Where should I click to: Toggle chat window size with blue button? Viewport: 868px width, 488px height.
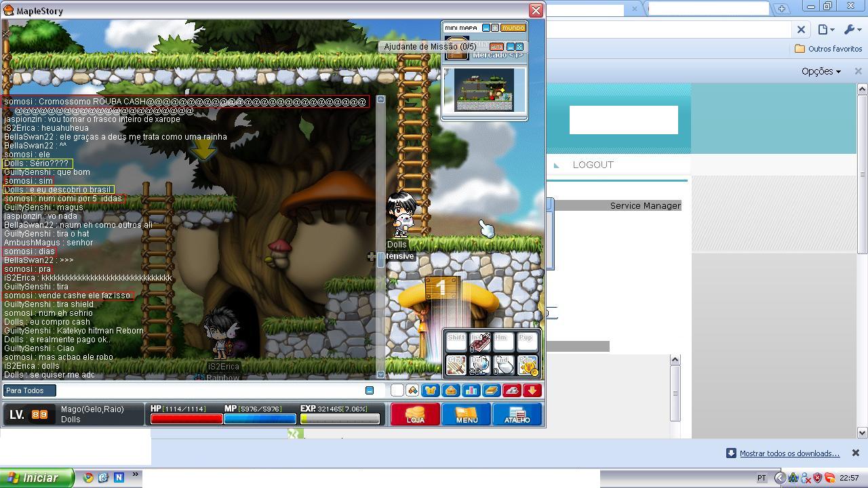[x=370, y=390]
